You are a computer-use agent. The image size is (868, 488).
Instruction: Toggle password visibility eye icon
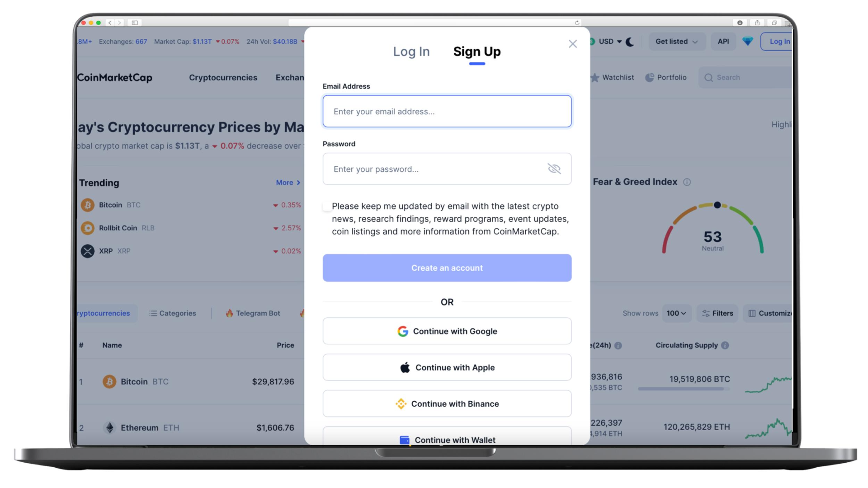(x=554, y=169)
